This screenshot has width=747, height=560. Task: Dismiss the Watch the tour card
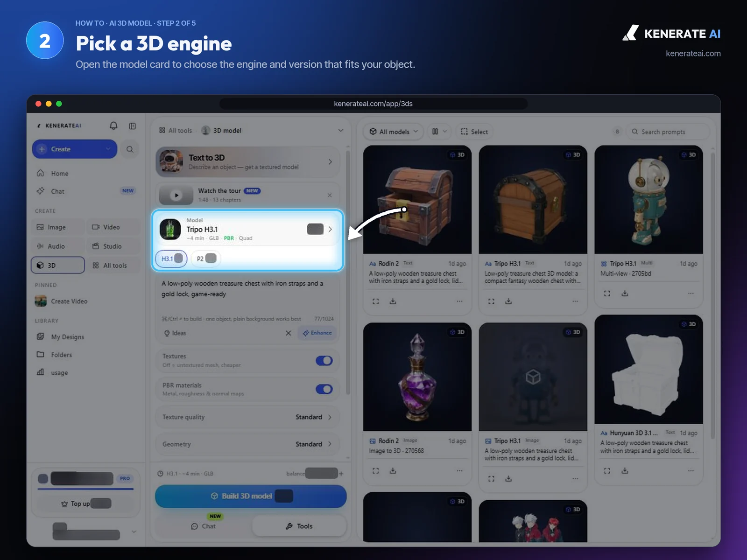click(330, 195)
